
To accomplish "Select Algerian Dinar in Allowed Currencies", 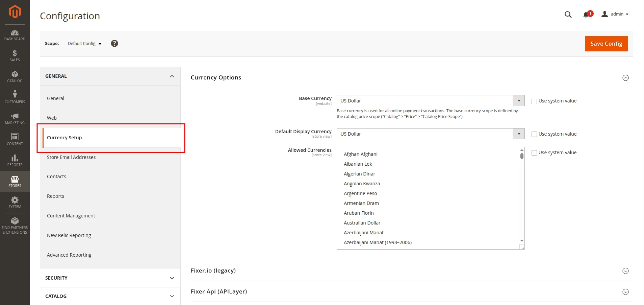I will 428,174.
